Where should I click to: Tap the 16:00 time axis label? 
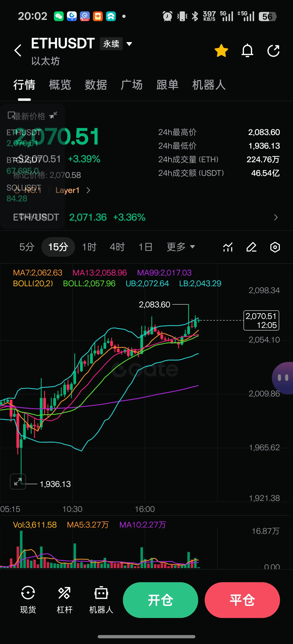[145, 509]
